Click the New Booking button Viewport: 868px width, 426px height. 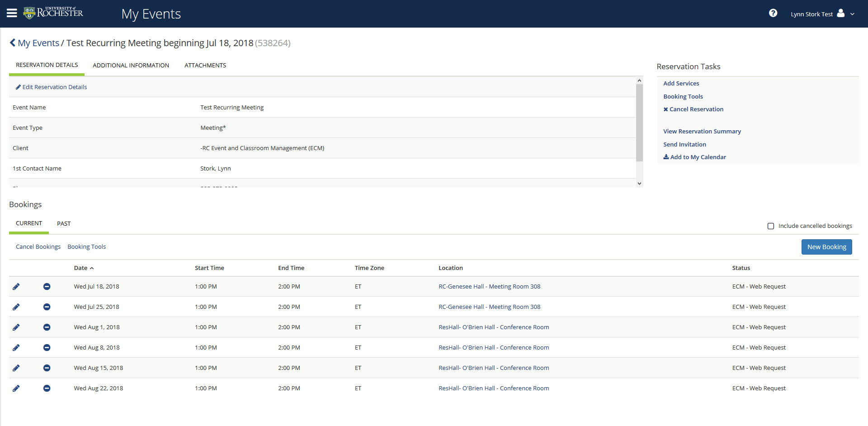pos(826,247)
